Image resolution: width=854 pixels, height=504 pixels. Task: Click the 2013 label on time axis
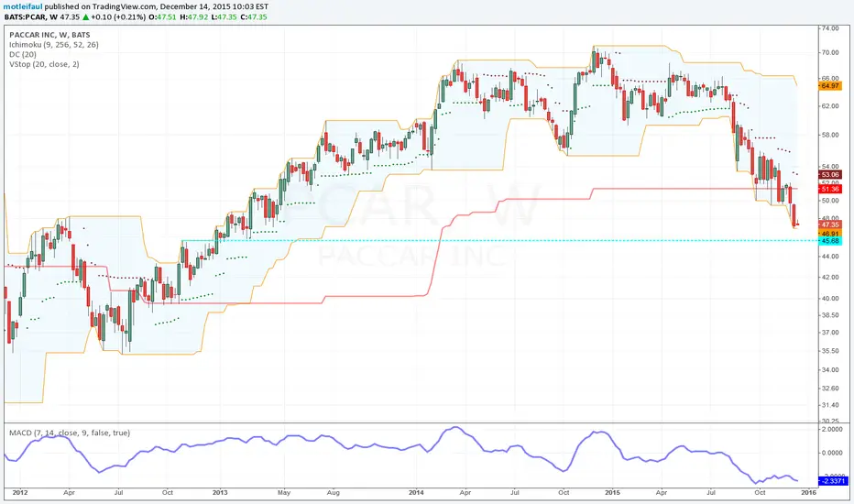(x=220, y=493)
